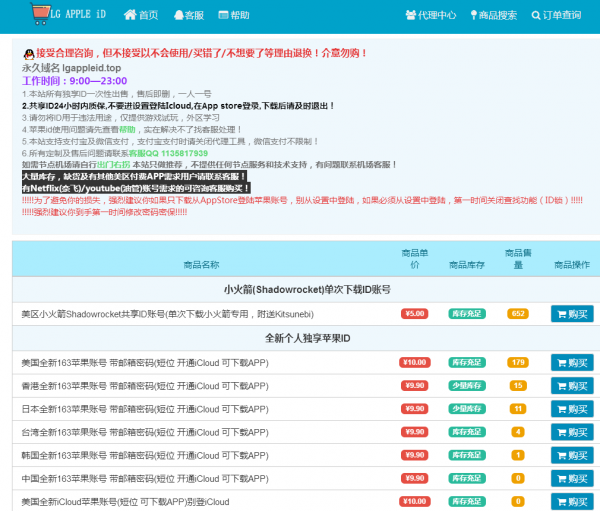Click the QQ penguin icon in notice
The image size is (600, 511).
tap(29, 54)
